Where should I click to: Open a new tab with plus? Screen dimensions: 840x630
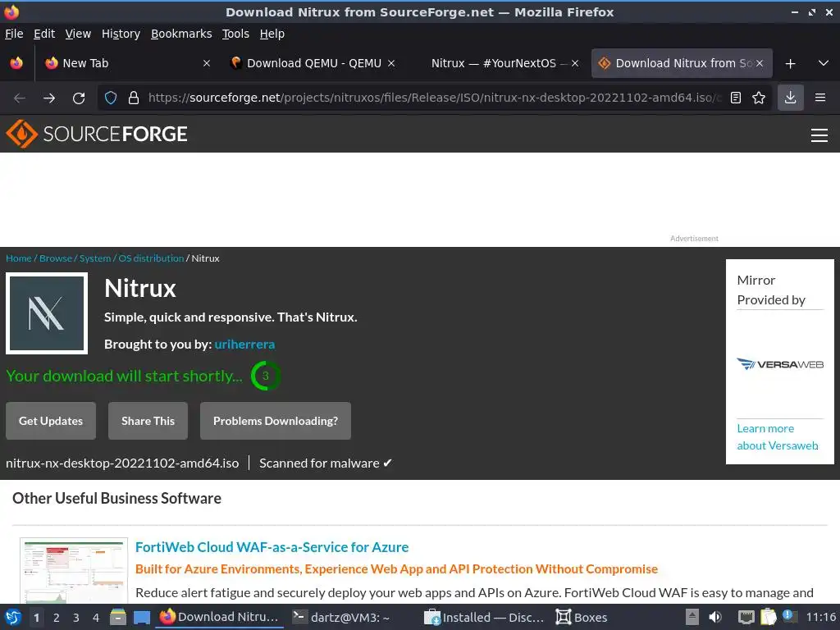(x=790, y=64)
